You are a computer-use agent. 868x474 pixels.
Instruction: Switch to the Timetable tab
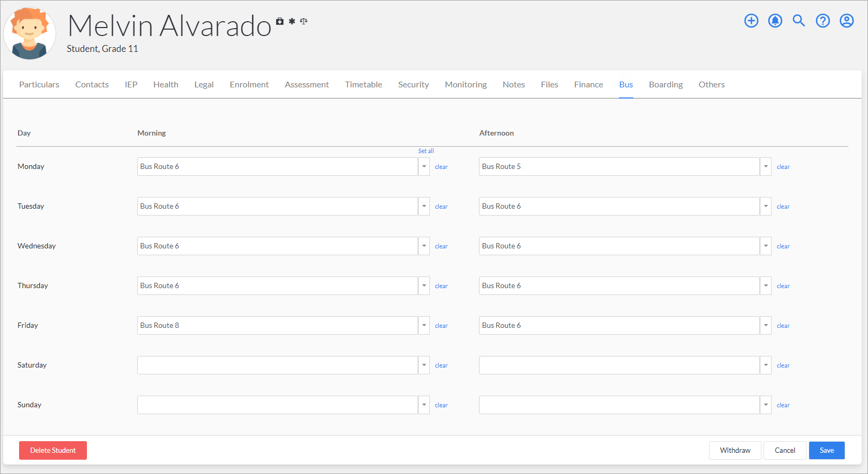pos(363,85)
